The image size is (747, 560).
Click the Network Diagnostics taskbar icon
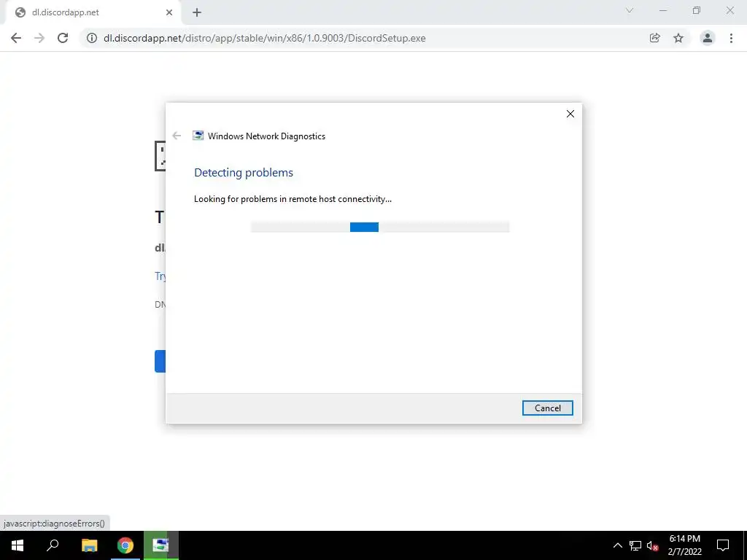(161, 545)
